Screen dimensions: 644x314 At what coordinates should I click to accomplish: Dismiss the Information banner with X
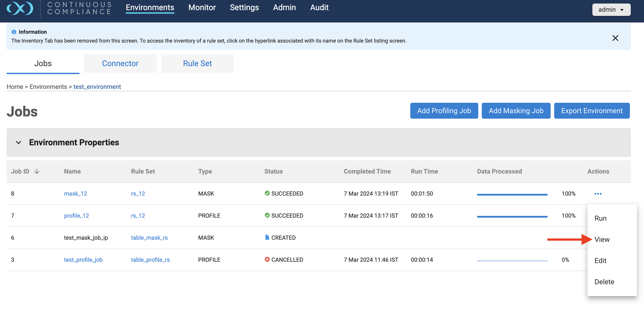tap(615, 38)
